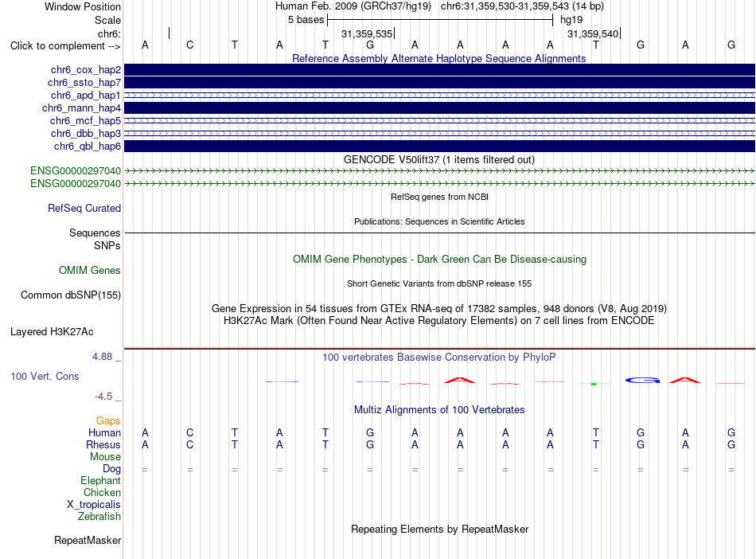Click the Window Position label
The width and height of the screenshot is (756, 559).
point(83,6)
